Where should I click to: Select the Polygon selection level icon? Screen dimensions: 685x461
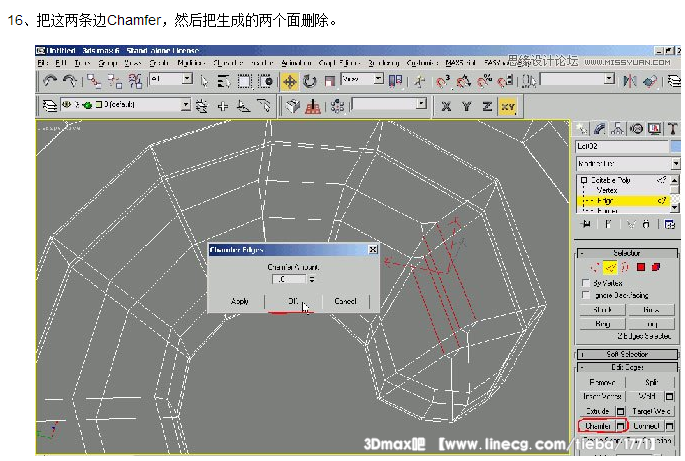coord(641,267)
